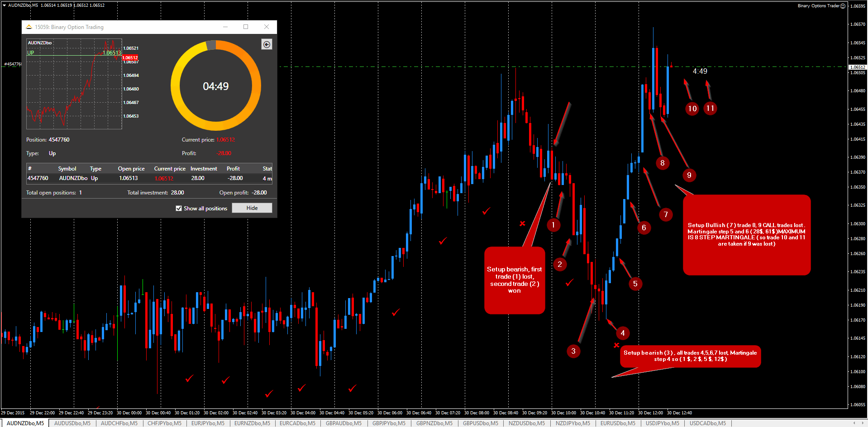
Task: Open the EURJPYbo,M5 chart tab
Action: point(208,423)
